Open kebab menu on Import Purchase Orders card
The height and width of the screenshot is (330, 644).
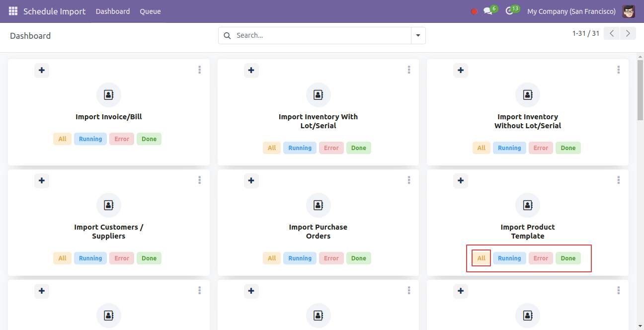(409, 180)
